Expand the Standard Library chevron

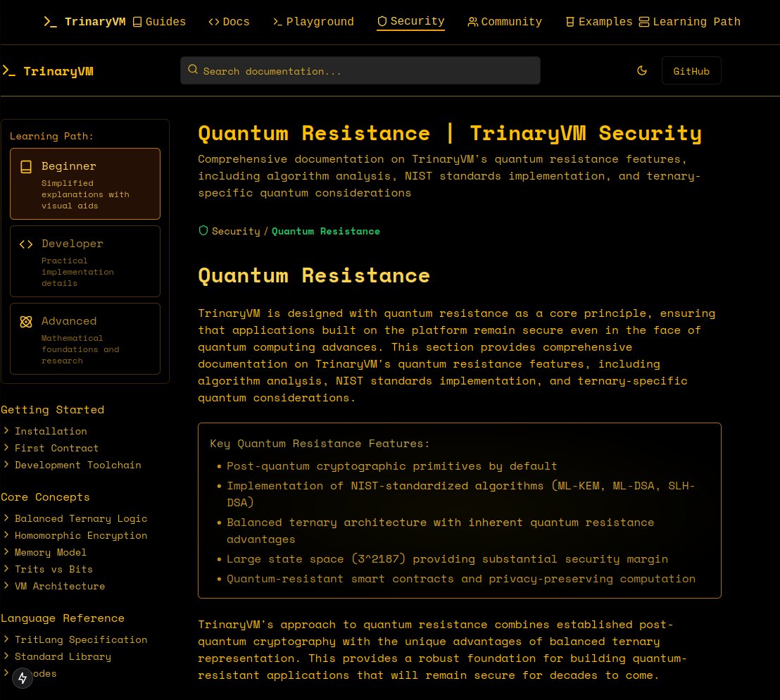point(6,656)
